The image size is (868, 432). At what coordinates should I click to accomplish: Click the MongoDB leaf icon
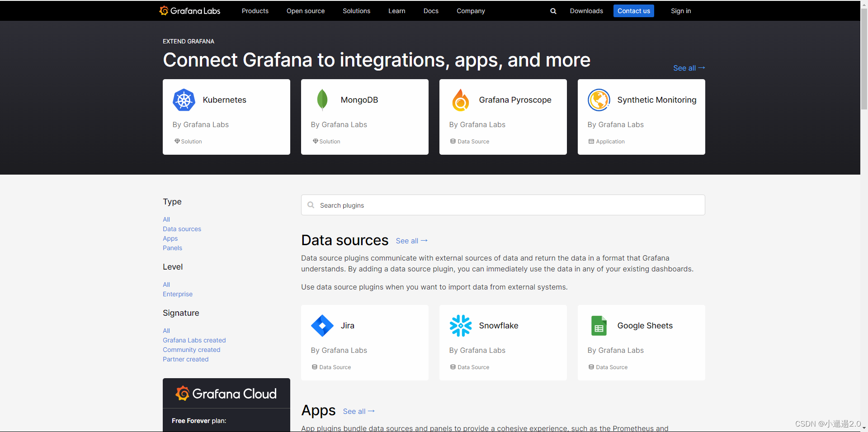(x=322, y=100)
